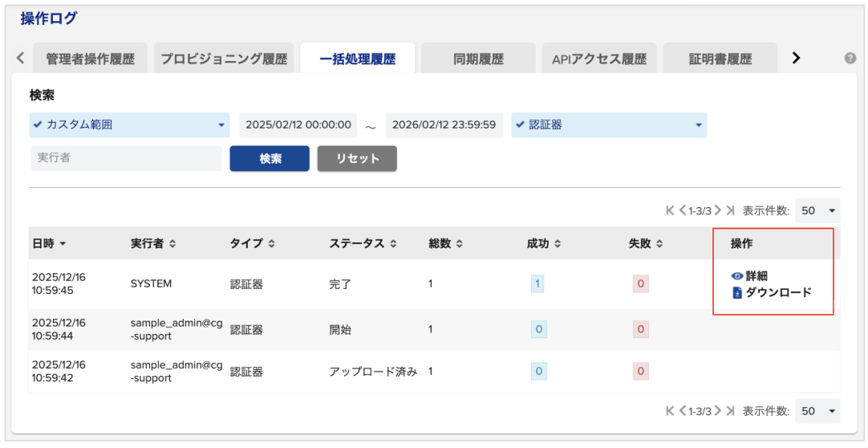Open 詳細 link for the SYSTEM row
Screen dimensions: 868x448
click(749, 275)
